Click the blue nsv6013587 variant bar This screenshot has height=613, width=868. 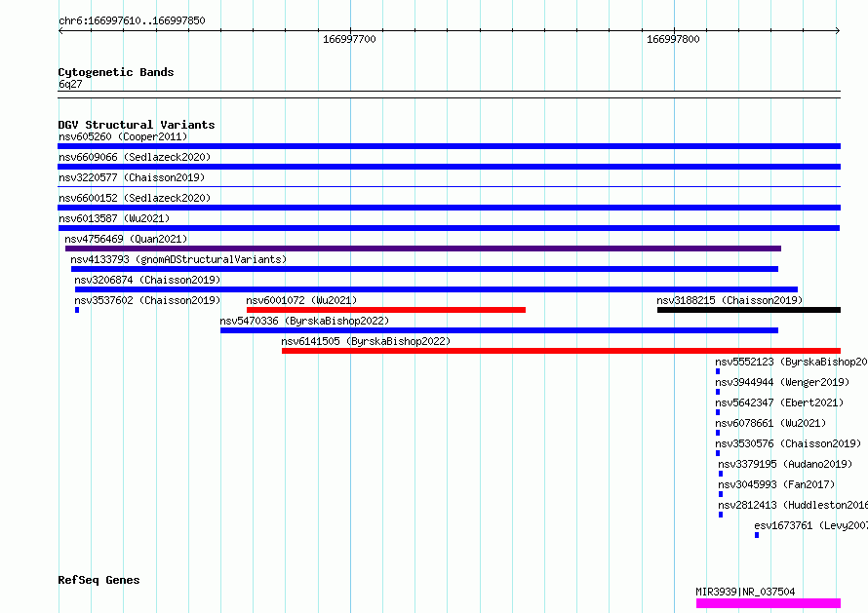(449, 228)
